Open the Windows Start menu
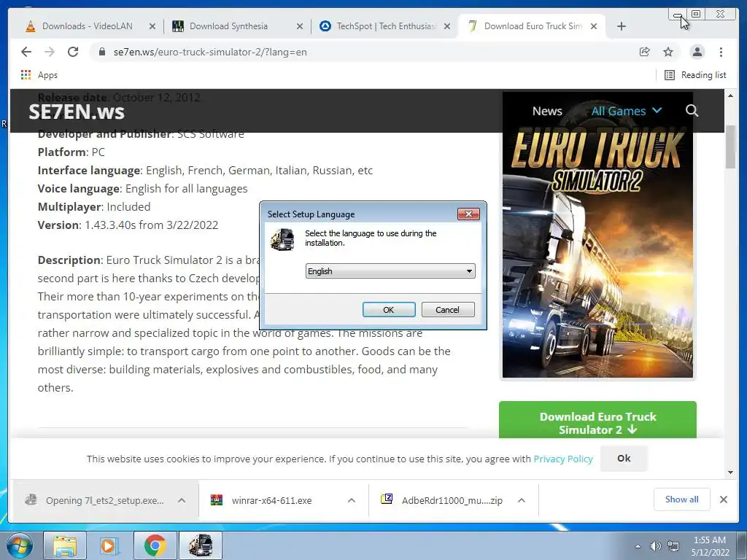Viewport: 747px width, 560px height. 18,545
